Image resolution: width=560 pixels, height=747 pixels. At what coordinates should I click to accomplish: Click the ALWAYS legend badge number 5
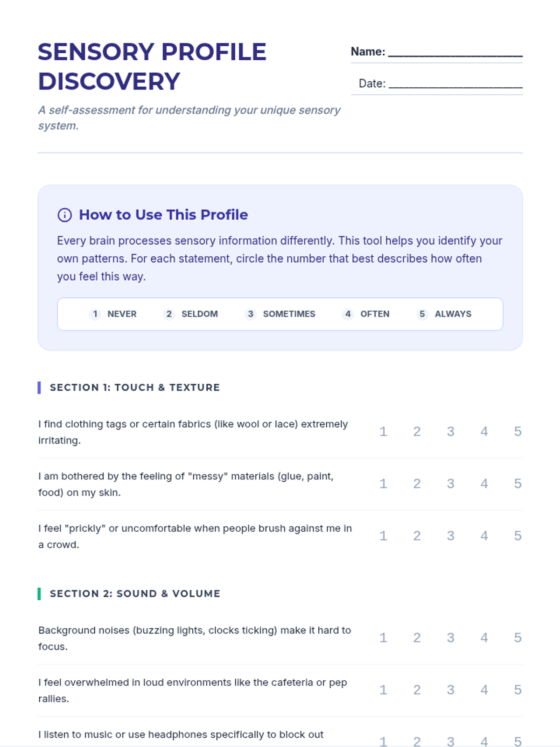[x=422, y=314]
